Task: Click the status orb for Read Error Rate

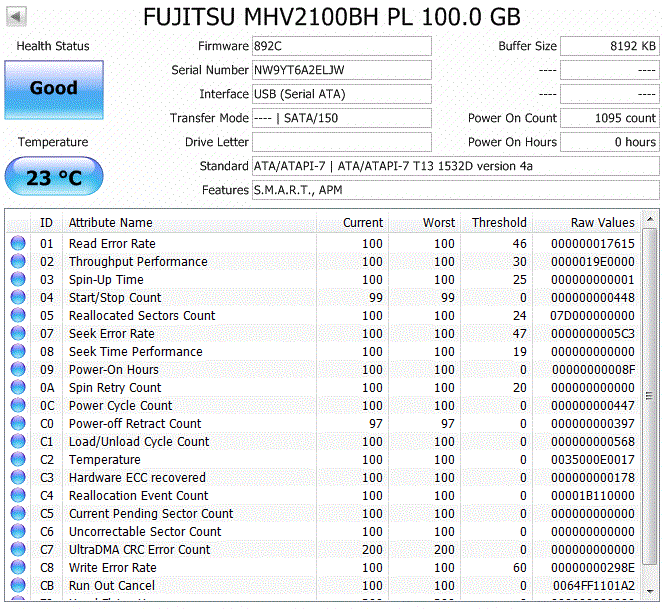Action: click(x=18, y=243)
